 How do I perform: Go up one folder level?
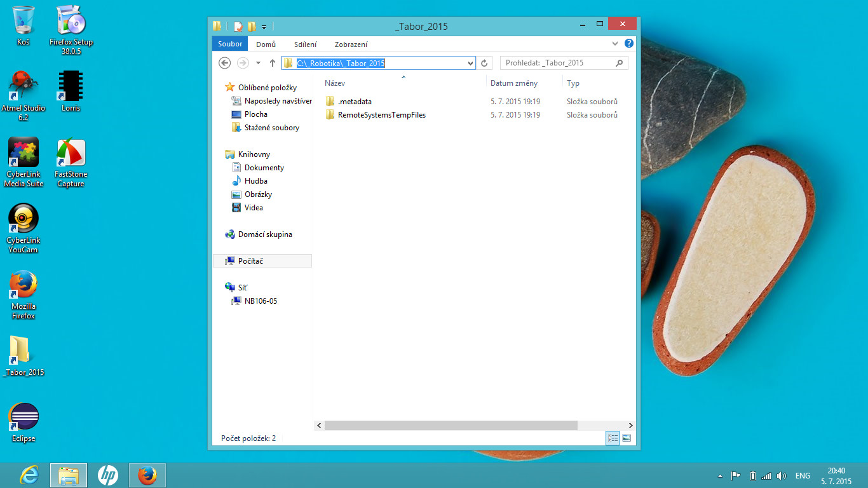click(x=273, y=63)
